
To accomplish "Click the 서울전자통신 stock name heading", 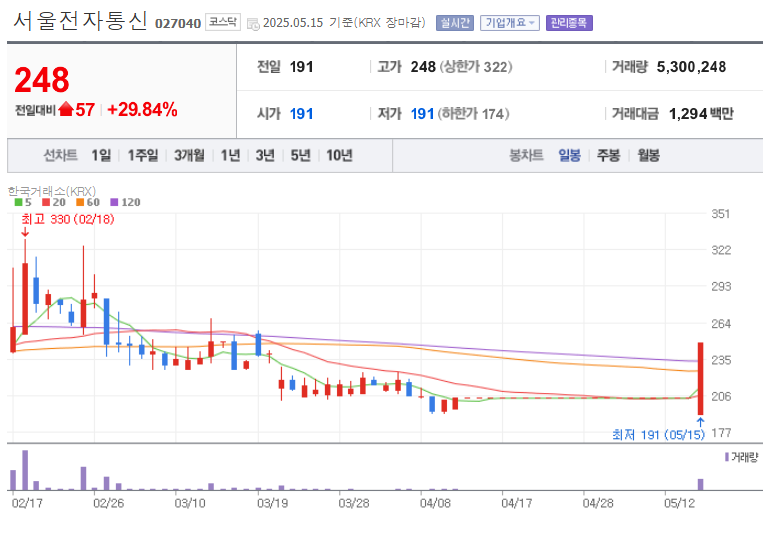I will (x=80, y=20).
